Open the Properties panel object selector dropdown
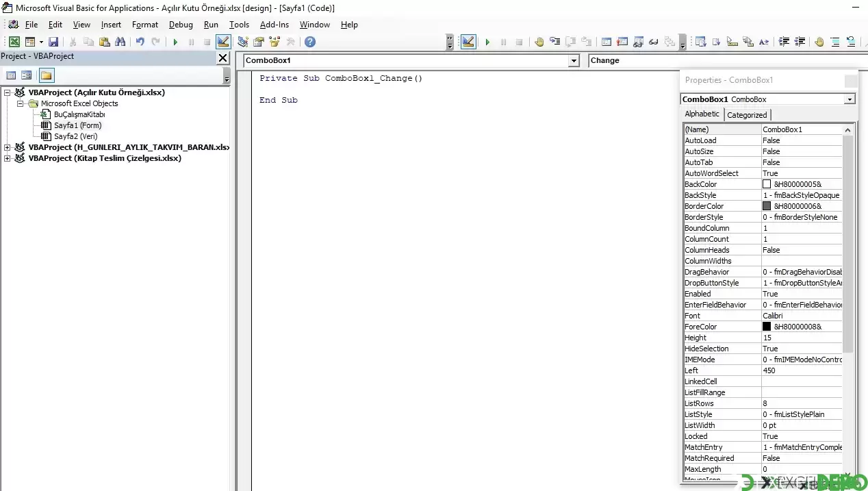 (850, 99)
